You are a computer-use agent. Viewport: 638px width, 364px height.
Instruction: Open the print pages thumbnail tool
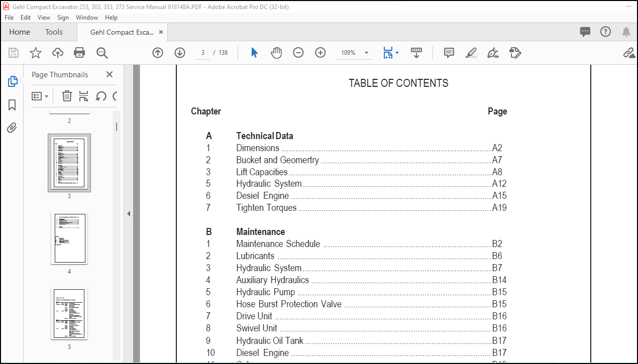tap(84, 96)
